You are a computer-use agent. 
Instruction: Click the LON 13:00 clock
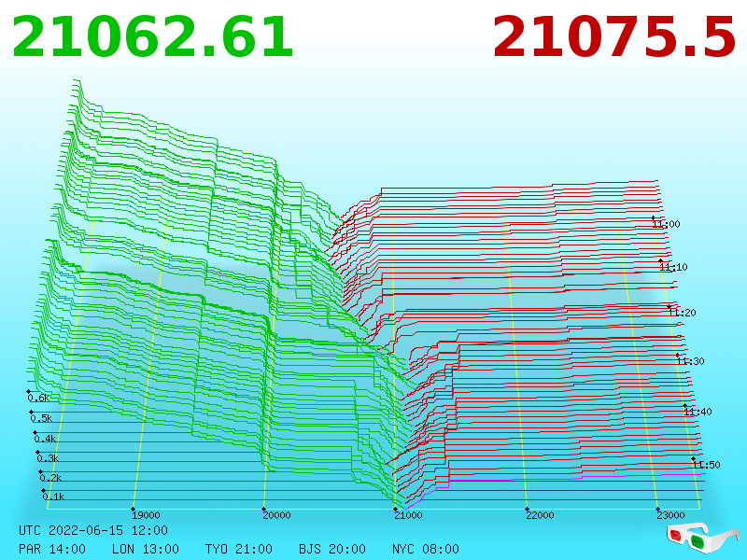146,549
